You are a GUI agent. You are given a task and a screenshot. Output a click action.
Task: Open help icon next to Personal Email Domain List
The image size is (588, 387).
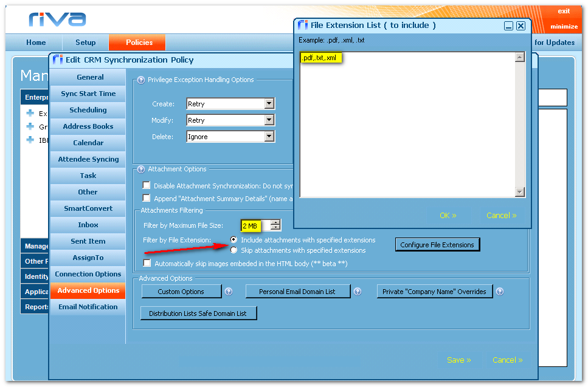click(358, 292)
